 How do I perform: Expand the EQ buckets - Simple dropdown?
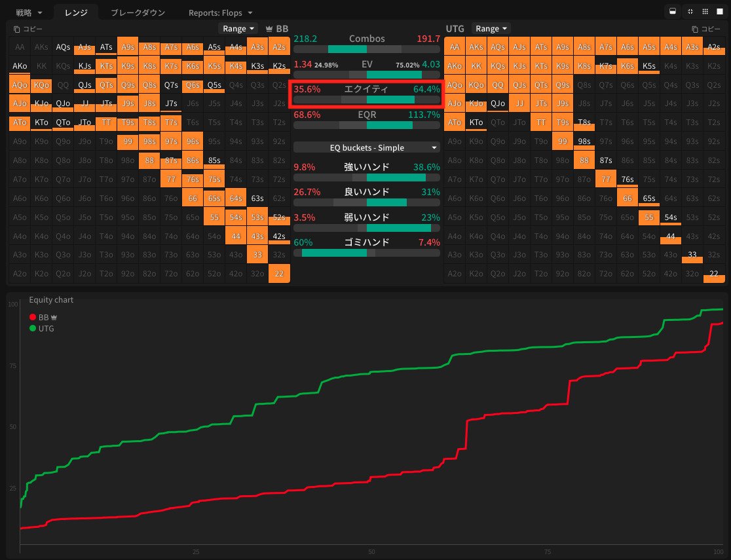(367, 148)
